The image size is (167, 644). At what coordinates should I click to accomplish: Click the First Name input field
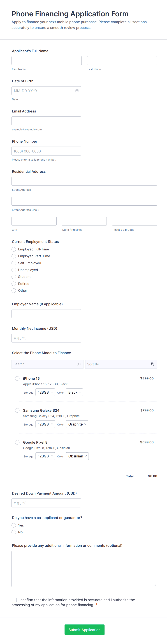[x=47, y=60]
